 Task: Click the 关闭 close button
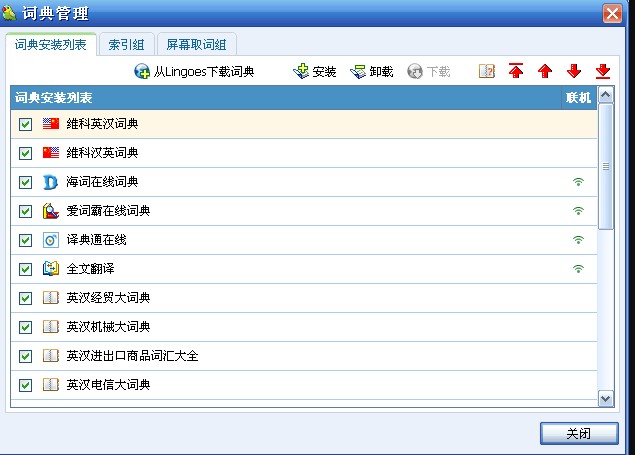(579, 434)
